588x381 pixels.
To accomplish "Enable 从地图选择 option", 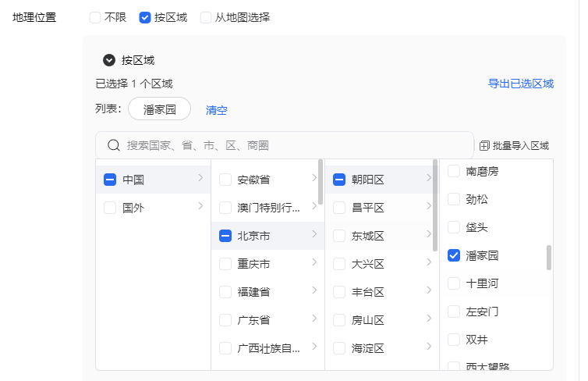I will click(206, 17).
